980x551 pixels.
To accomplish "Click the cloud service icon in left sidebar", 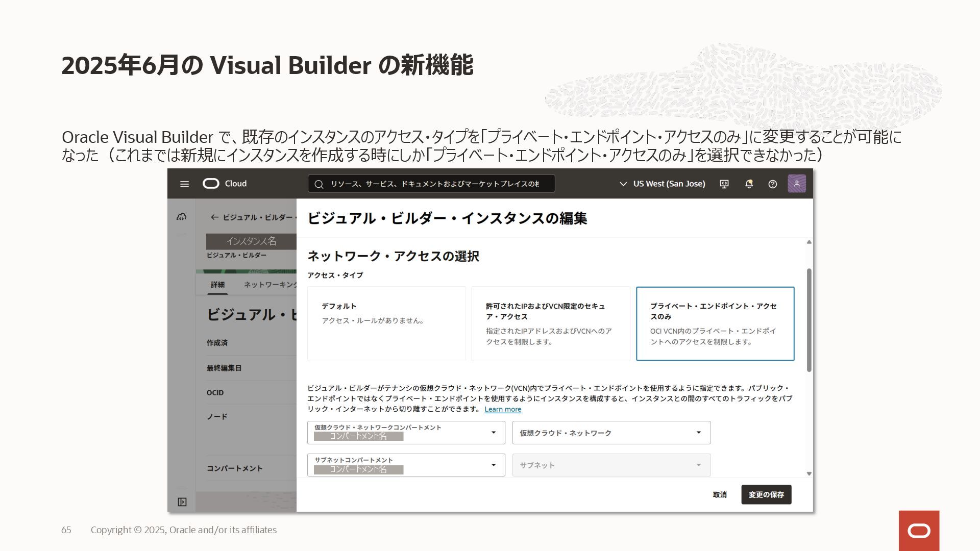I will click(x=182, y=217).
